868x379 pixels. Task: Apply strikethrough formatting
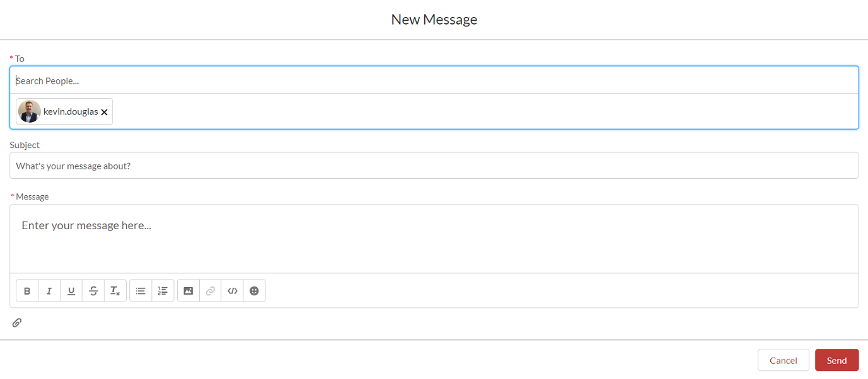click(93, 290)
